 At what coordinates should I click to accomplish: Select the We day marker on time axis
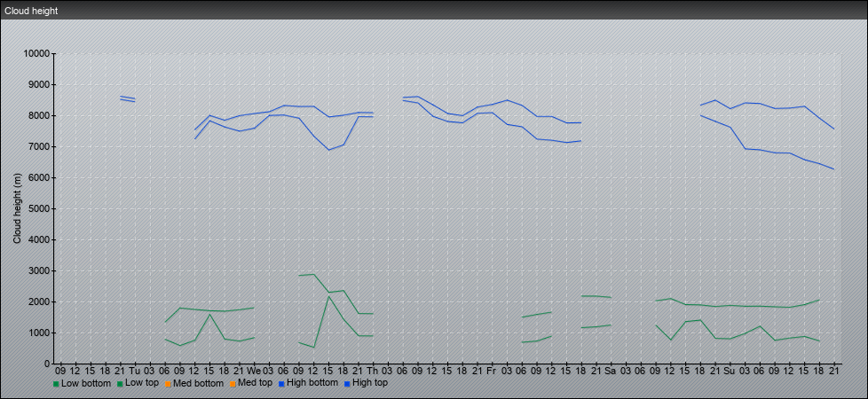click(253, 370)
